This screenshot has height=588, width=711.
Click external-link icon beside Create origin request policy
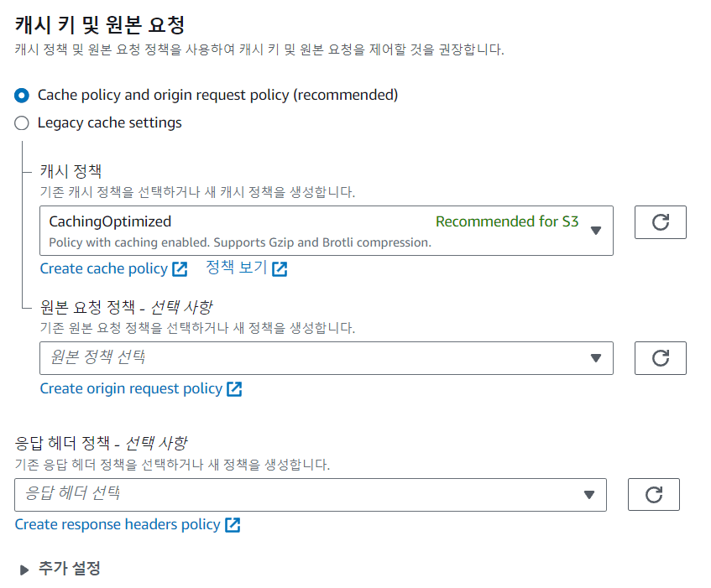pos(234,389)
